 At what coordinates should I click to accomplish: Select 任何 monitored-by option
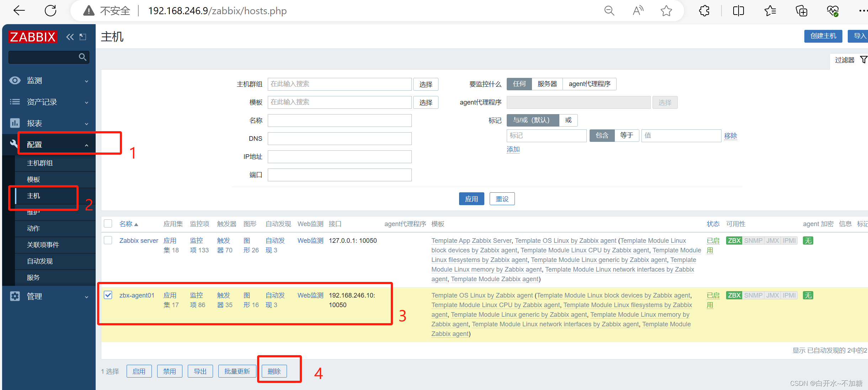tap(519, 84)
